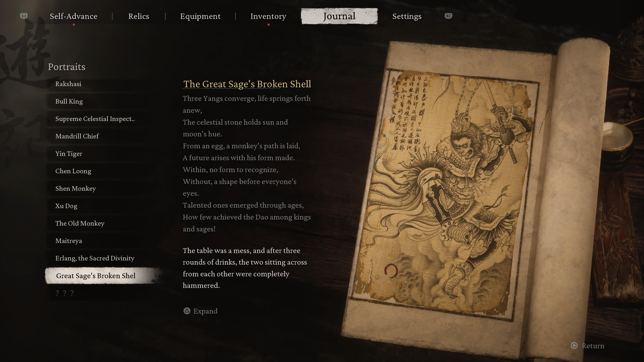Open the Self-Advance tab

73,16
